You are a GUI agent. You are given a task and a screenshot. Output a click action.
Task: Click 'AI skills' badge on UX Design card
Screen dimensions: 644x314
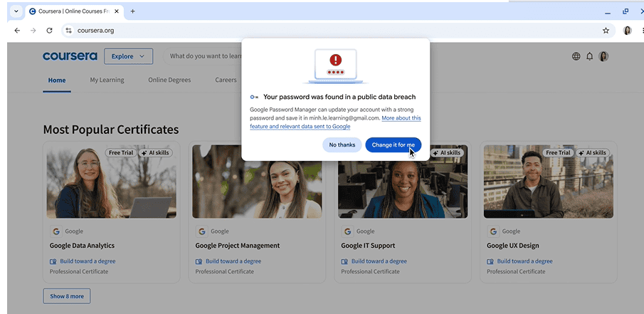pyautogui.click(x=593, y=152)
